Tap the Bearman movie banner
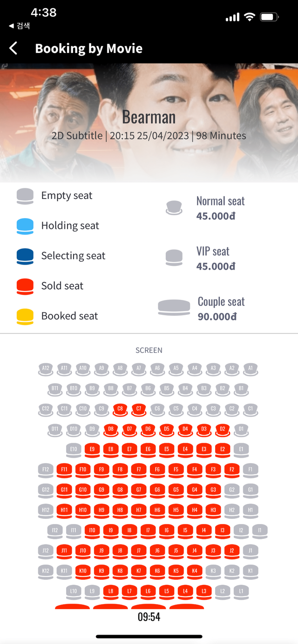Screen dimensions: 298x644 click(149, 123)
